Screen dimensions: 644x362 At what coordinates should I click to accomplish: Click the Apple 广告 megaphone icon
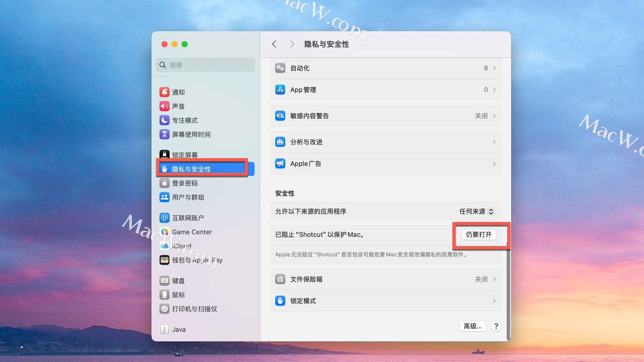coord(280,164)
